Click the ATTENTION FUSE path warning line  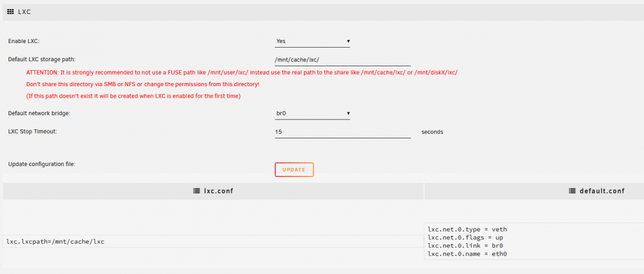click(242, 73)
